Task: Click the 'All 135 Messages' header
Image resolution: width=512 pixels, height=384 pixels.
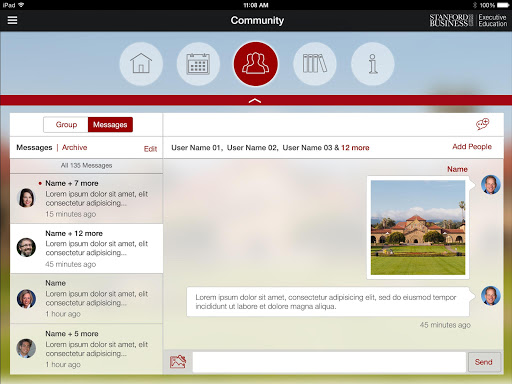Action: pos(86,166)
